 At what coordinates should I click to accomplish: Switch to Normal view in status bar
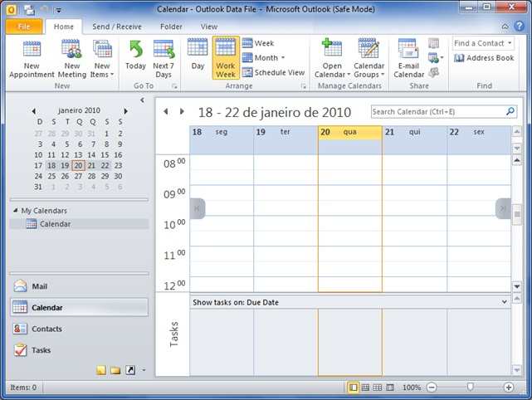pyautogui.click(x=353, y=387)
